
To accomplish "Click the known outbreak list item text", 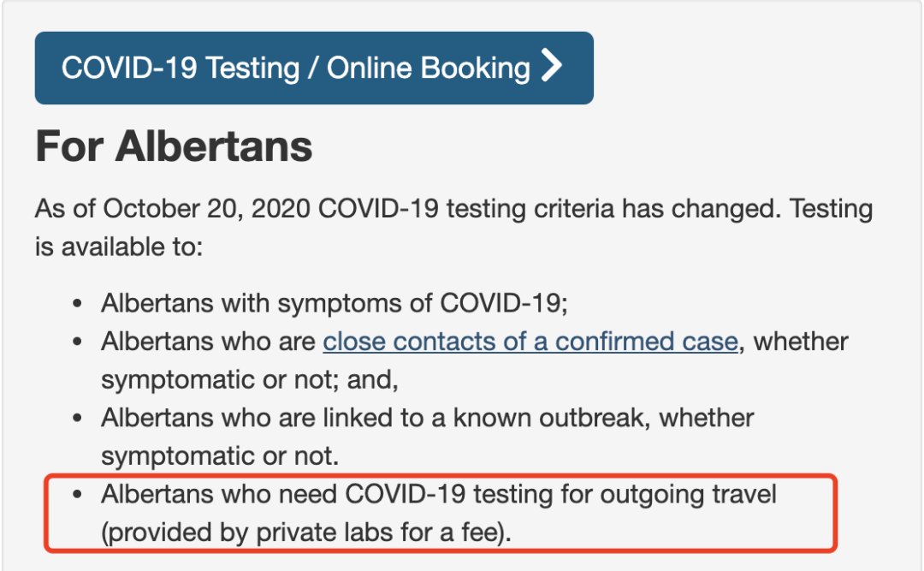I will click(x=427, y=437).
